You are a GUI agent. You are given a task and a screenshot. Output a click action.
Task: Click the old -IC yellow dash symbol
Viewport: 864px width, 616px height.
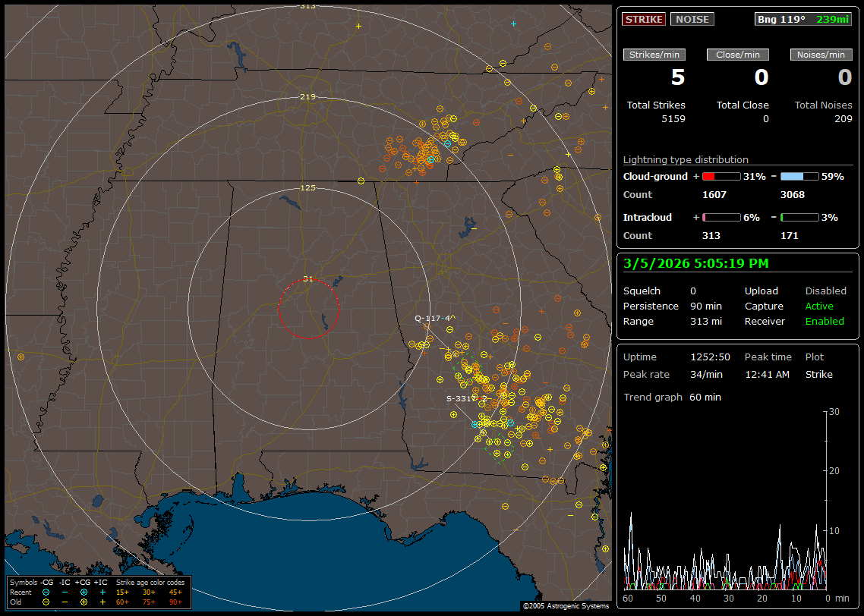click(65, 602)
